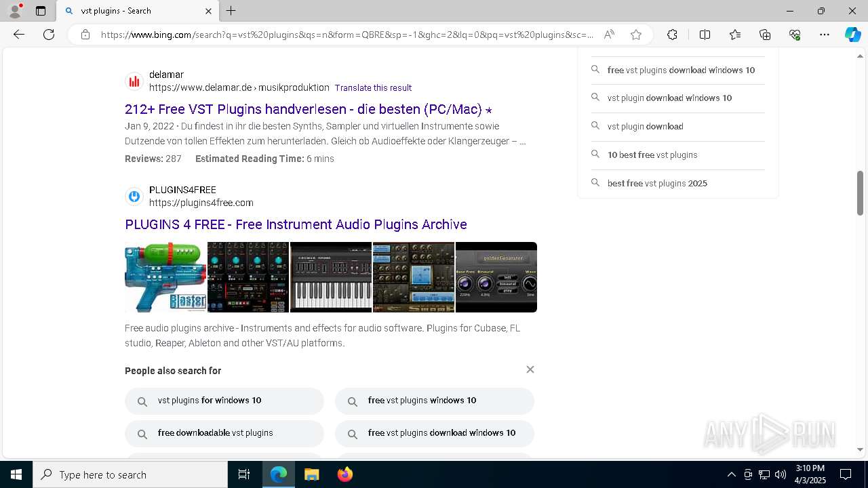The height and width of the screenshot is (488, 868).
Task: Select sidebar suggestion vst plugin download
Action: pyautogui.click(x=678, y=126)
